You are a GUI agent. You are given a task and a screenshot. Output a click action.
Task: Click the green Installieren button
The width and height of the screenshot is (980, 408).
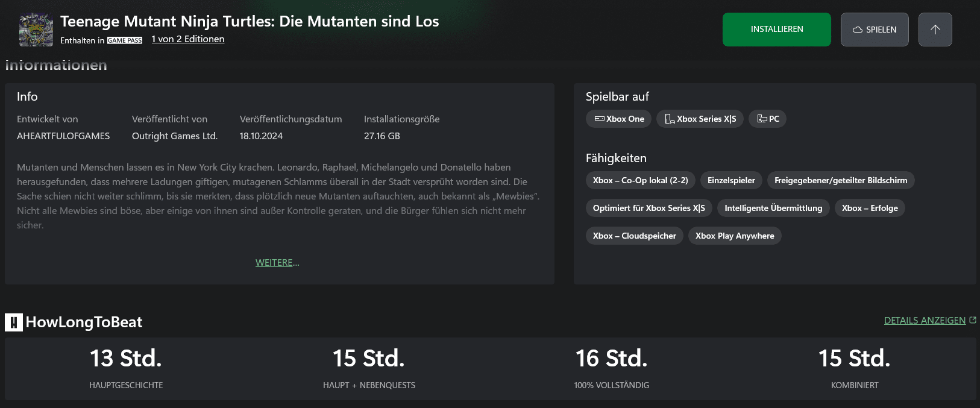click(777, 30)
